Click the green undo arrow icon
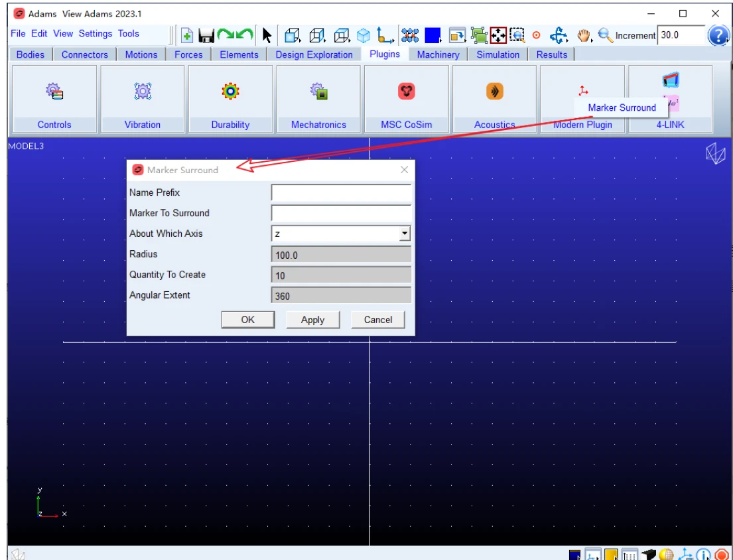The height and width of the screenshot is (560, 733). click(245, 34)
